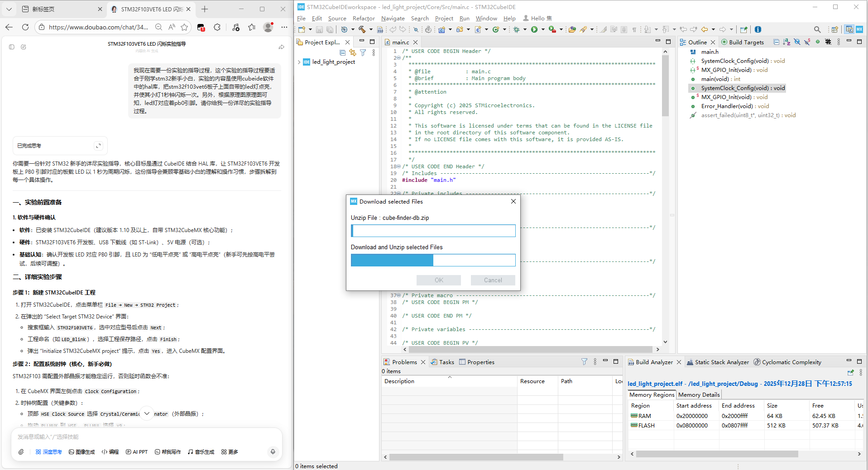
Task: Switch to the Memory Details tab
Action: 699,394
